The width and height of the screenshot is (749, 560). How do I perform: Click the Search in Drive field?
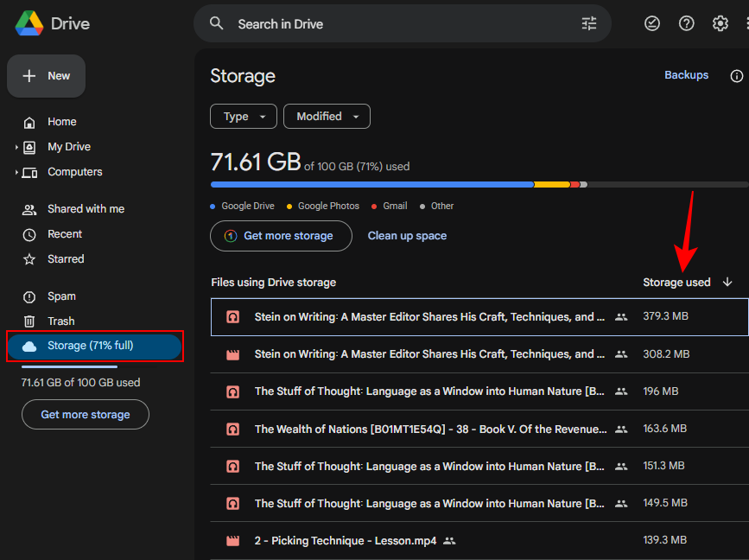pyautogui.click(x=403, y=23)
